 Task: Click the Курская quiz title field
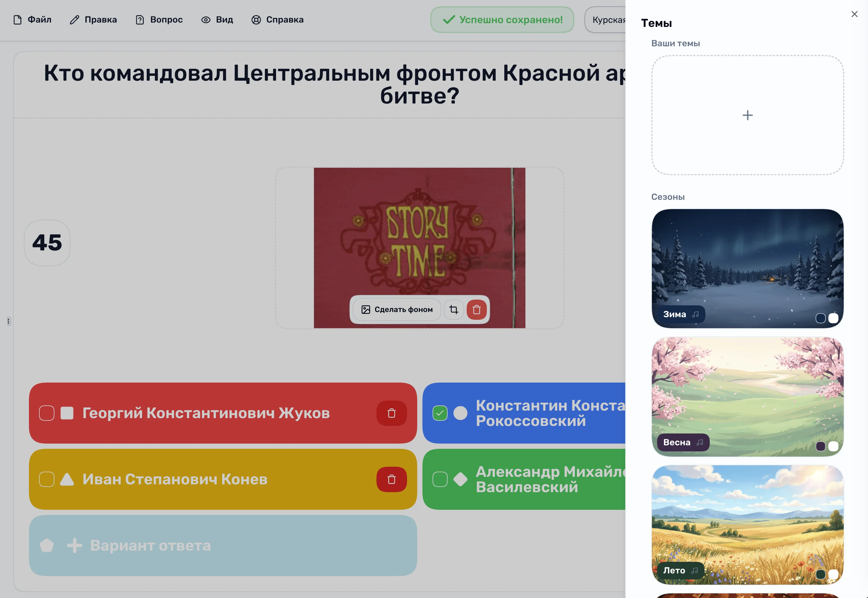tap(605, 19)
